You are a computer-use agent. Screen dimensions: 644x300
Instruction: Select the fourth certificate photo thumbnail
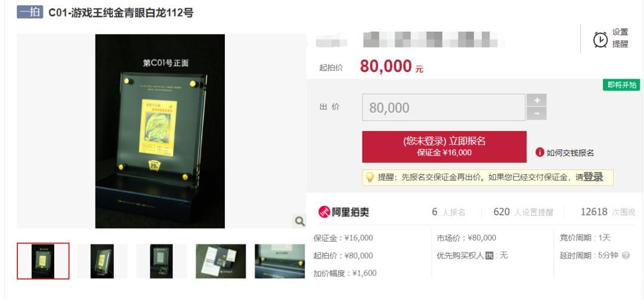pos(221,261)
